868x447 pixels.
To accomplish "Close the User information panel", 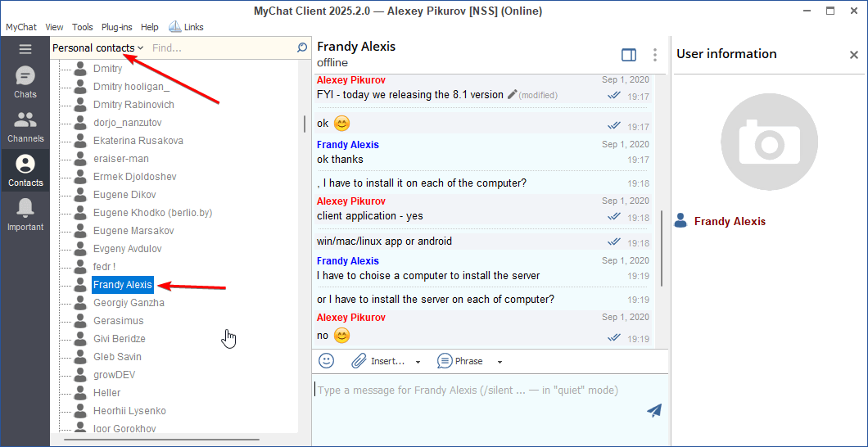I will (x=853, y=55).
